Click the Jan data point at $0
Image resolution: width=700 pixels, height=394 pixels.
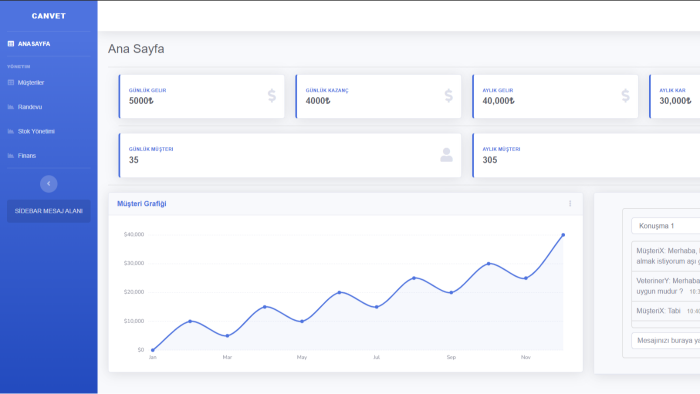coord(153,350)
